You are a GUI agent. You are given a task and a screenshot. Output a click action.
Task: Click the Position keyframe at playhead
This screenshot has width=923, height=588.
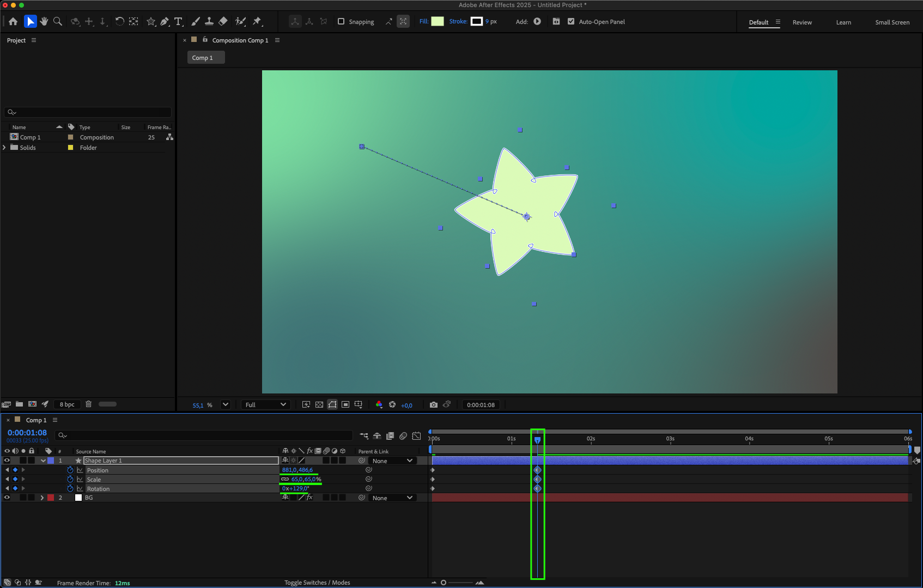pyautogui.click(x=537, y=470)
